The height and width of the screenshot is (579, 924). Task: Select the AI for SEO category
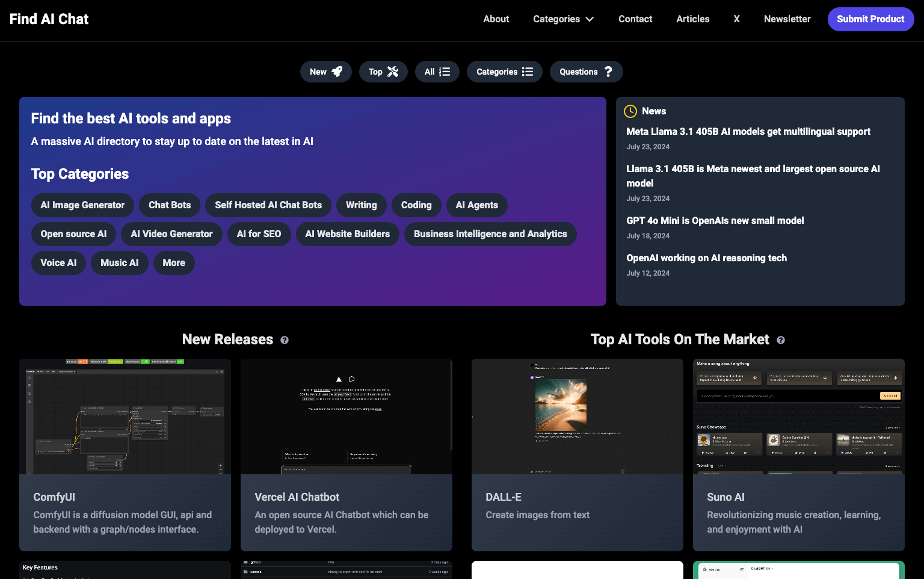point(259,234)
